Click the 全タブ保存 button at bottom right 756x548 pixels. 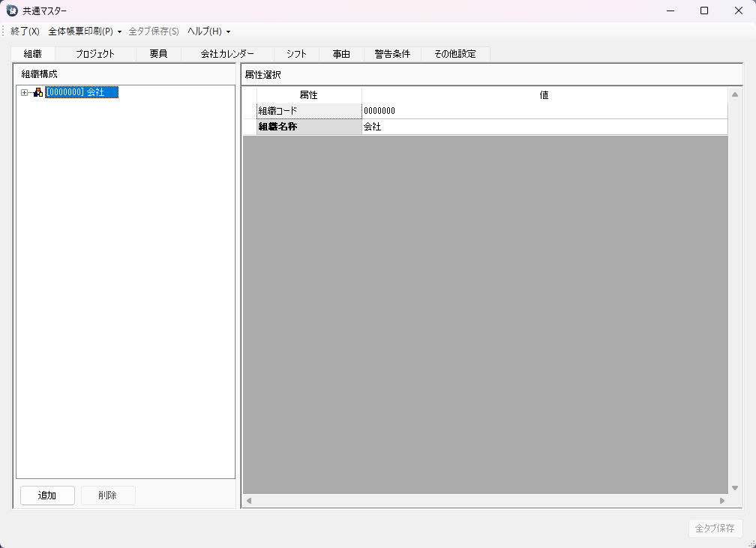tap(715, 529)
